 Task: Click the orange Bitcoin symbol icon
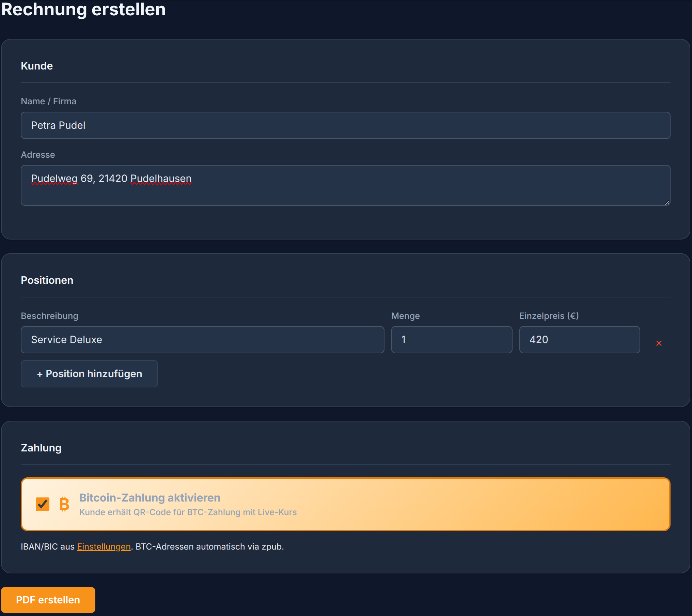point(64,504)
